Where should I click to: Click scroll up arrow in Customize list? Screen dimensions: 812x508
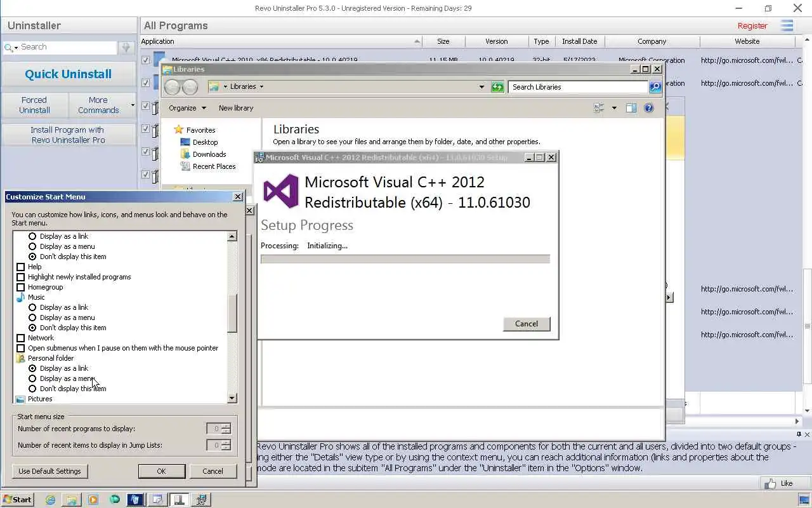click(x=232, y=236)
